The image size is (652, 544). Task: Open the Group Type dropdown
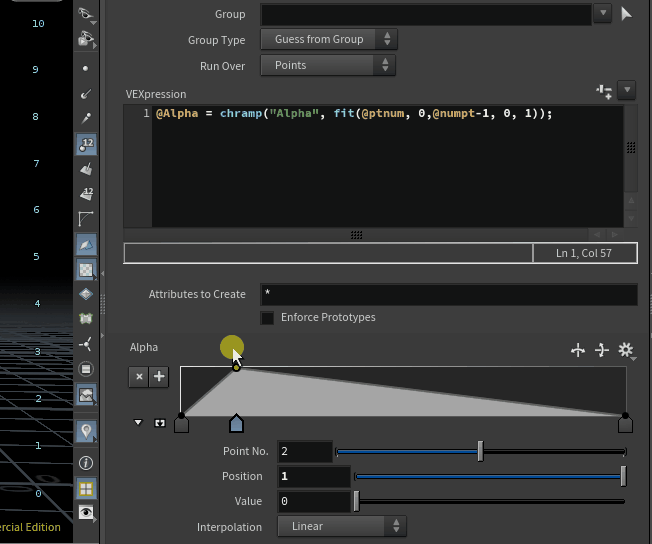(x=328, y=39)
